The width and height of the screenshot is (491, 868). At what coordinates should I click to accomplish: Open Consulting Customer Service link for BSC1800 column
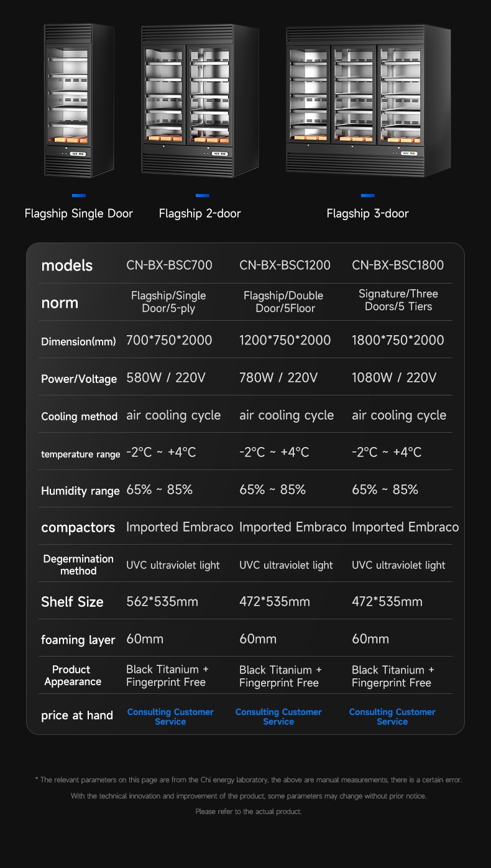click(x=392, y=716)
